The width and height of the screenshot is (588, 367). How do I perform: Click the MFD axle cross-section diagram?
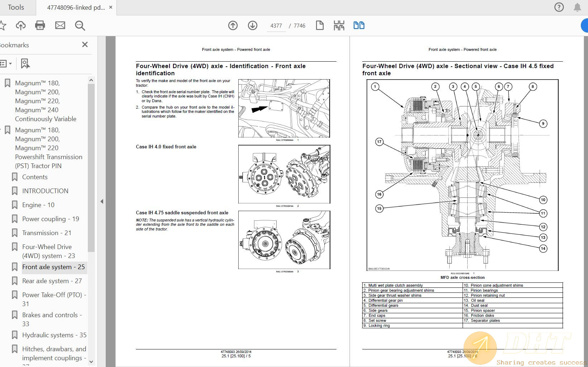pyautogui.click(x=463, y=175)
